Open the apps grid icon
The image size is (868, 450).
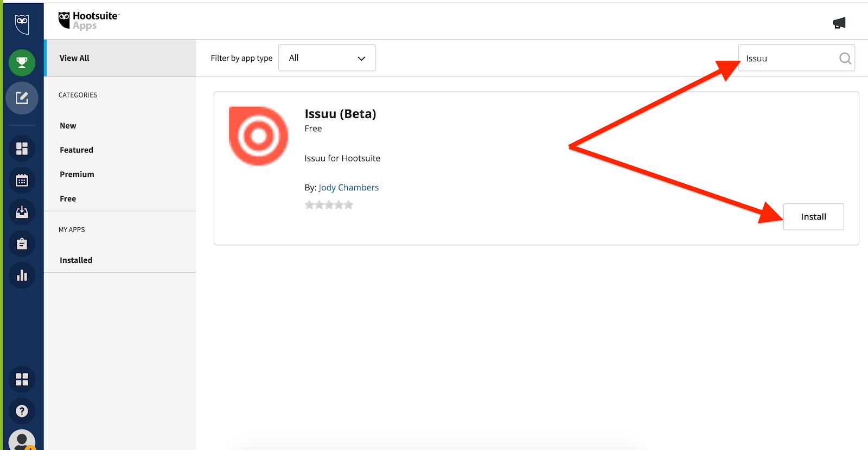point(22,379)
